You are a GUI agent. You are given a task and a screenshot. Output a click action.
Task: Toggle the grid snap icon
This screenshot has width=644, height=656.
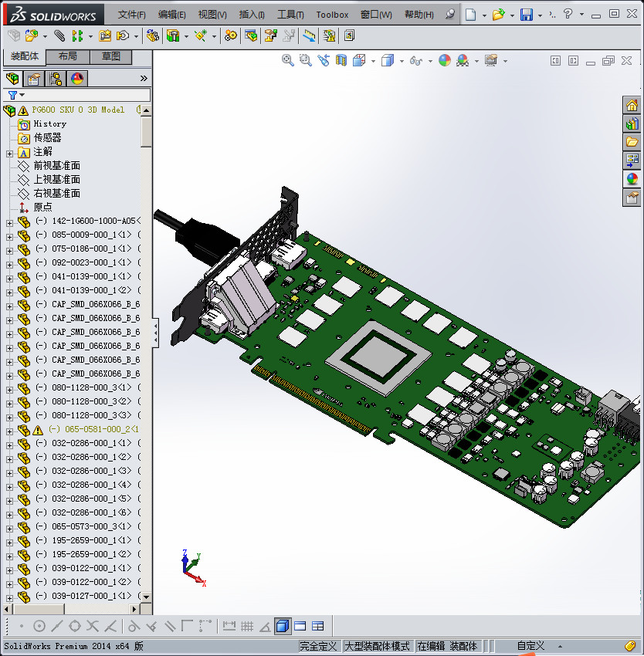pyautogui.click(x=247, y=627)
